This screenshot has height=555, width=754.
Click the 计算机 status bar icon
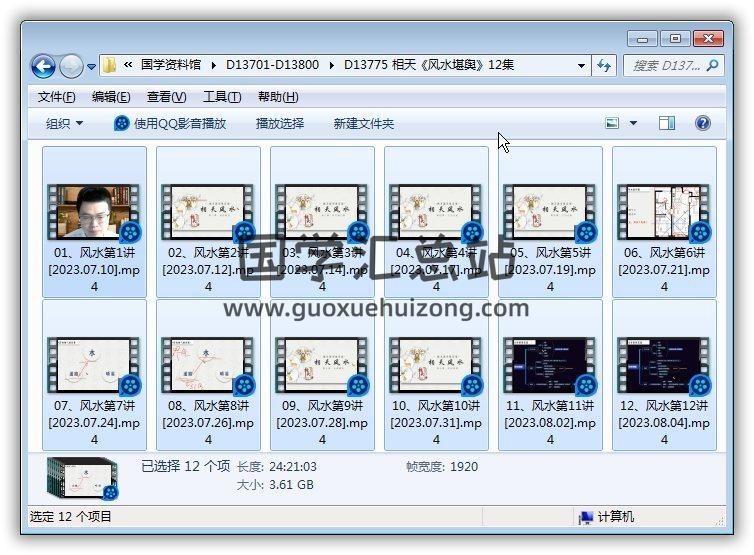(586, 517)
